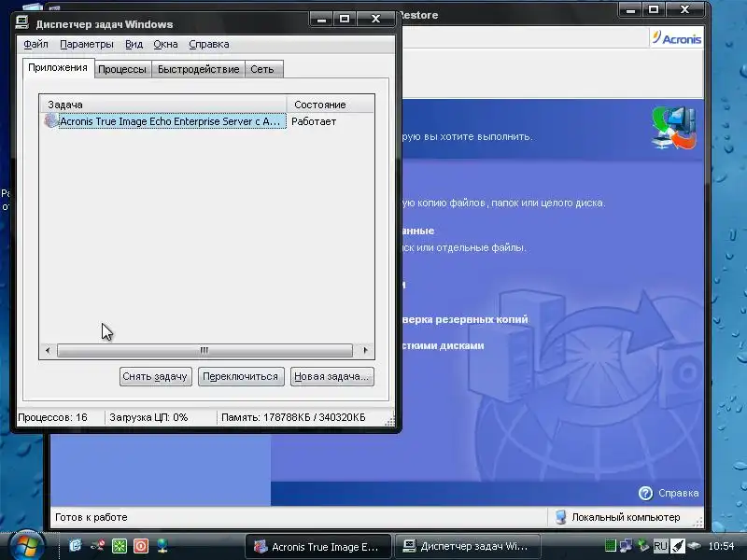This screenshot has height=560, width=747.
Task: Click the globe quick launch icon
Action: [162, 546]
